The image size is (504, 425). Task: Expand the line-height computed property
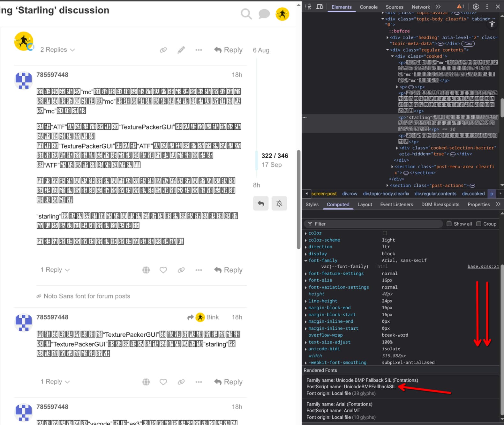[x=306, y=301]
